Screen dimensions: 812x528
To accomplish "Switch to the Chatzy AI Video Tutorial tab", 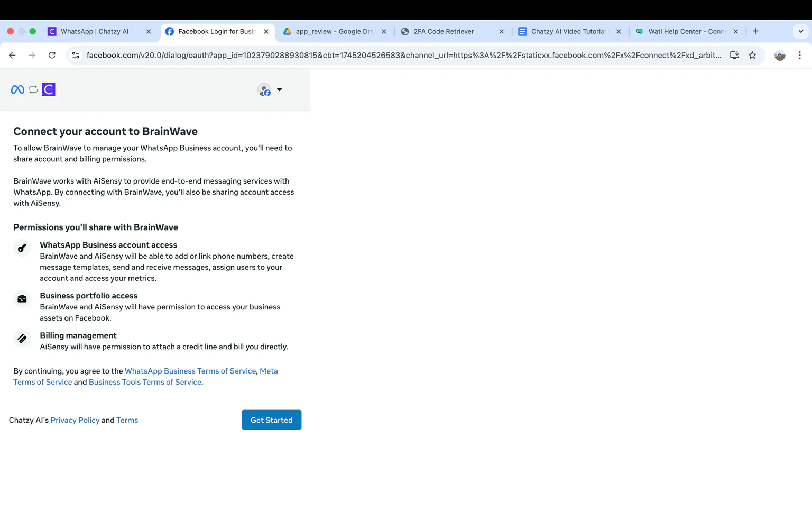I will coord(570,31).
